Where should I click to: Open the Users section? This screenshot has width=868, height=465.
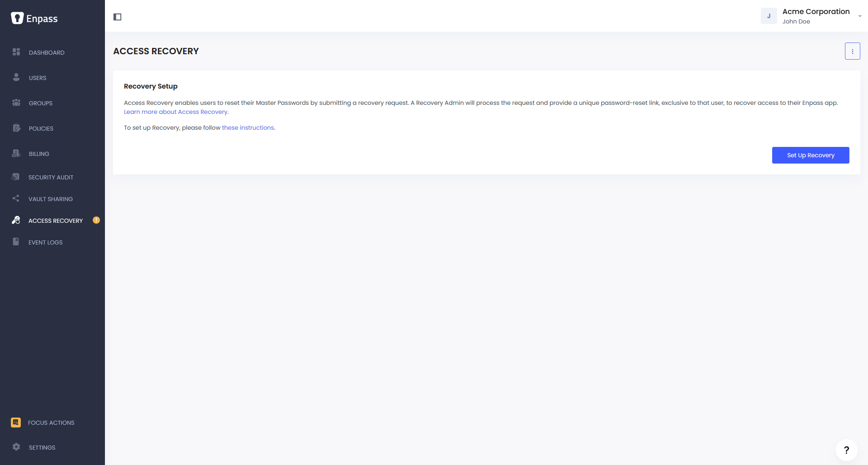pos(38,78)
